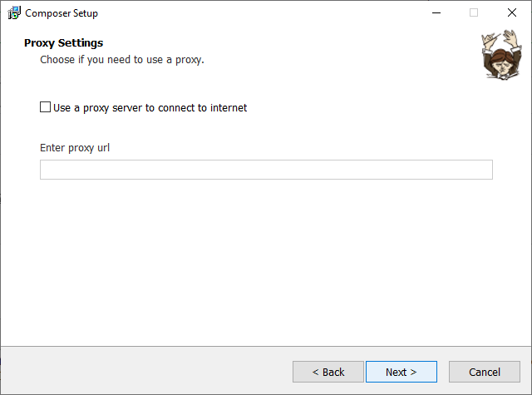Proceed with the 'Next >' button
This screenshot has width=532, height=395.
pos(401,372)
